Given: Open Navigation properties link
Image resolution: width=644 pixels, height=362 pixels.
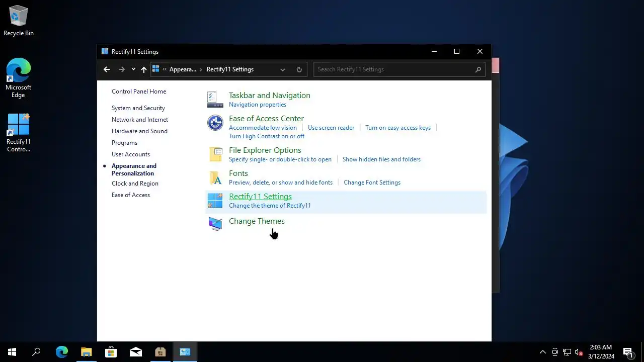Looking at the screenshot, I should [258, 105].
